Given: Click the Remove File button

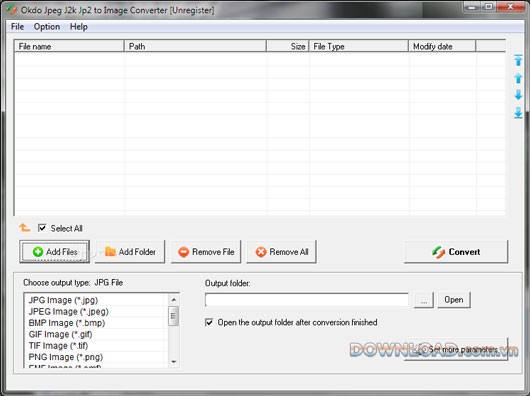Looking at the screenshot, I should pyautogui.click(x=206, y=252).
